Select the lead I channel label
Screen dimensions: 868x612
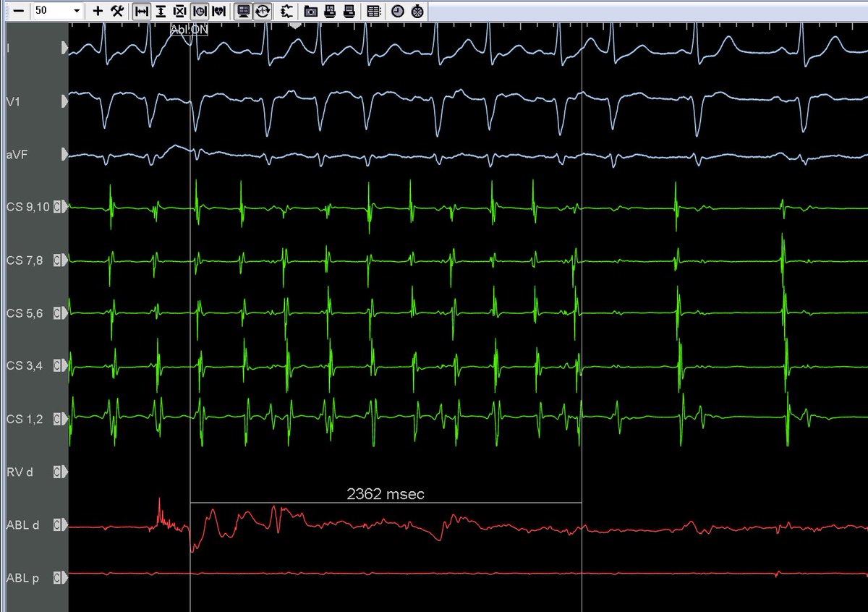click(x=7, y=48)
